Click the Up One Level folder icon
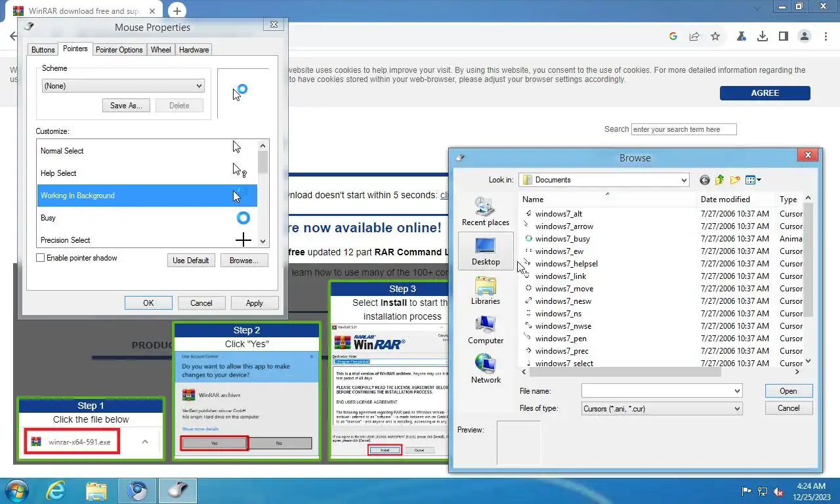Viewport: 840px width, 504px height. point(720,180)
